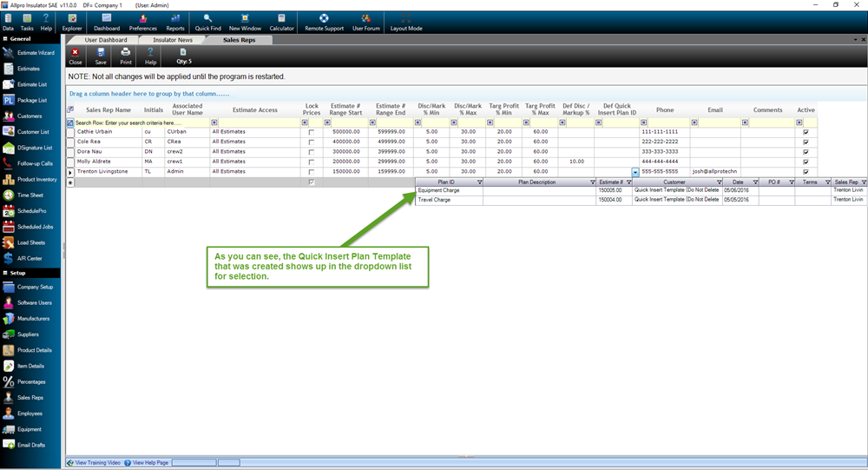Open the Terms column filter
868x470 pixels.
(x=827, y=182)
